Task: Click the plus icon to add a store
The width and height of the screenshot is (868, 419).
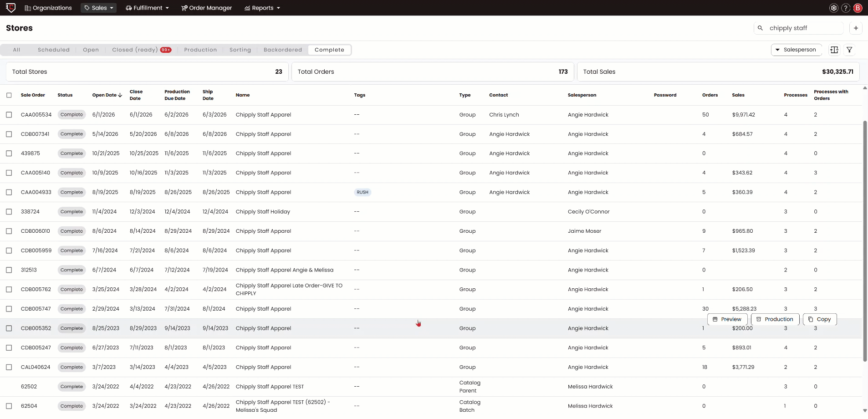Action: (856, 28)
